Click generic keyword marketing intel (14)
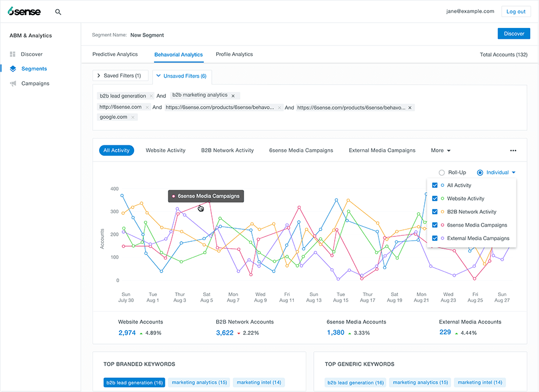Screen dimensions: 539x392 click(480, 382)
